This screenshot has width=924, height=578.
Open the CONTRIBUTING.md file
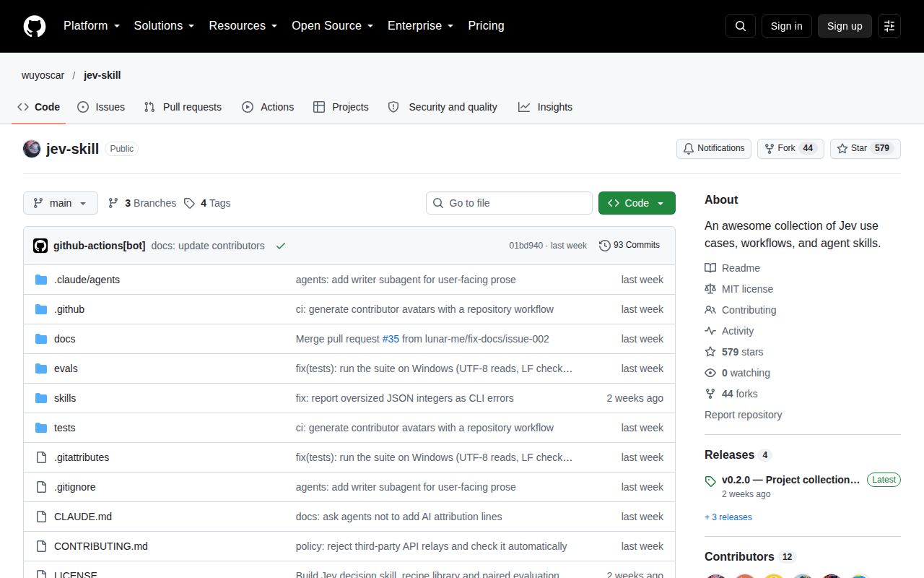pyautogui.click(x=101, y=546)
